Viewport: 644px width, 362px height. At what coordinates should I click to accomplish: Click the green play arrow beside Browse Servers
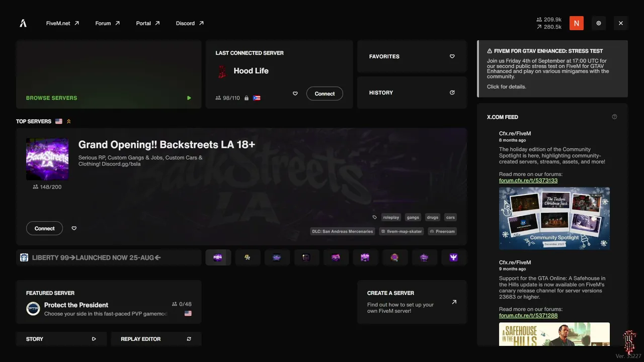coord(189,98)
